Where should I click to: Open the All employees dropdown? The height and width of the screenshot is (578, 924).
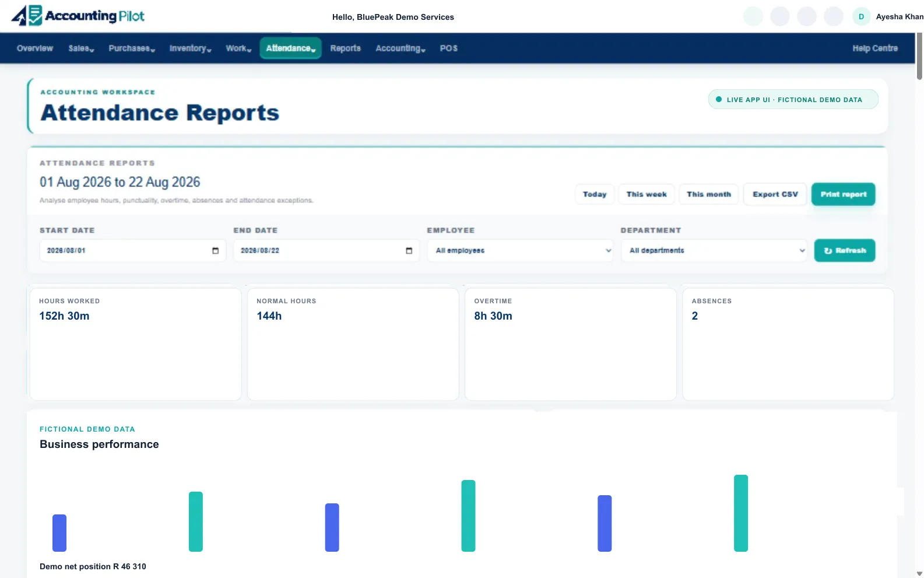click(x=520, y=250)
